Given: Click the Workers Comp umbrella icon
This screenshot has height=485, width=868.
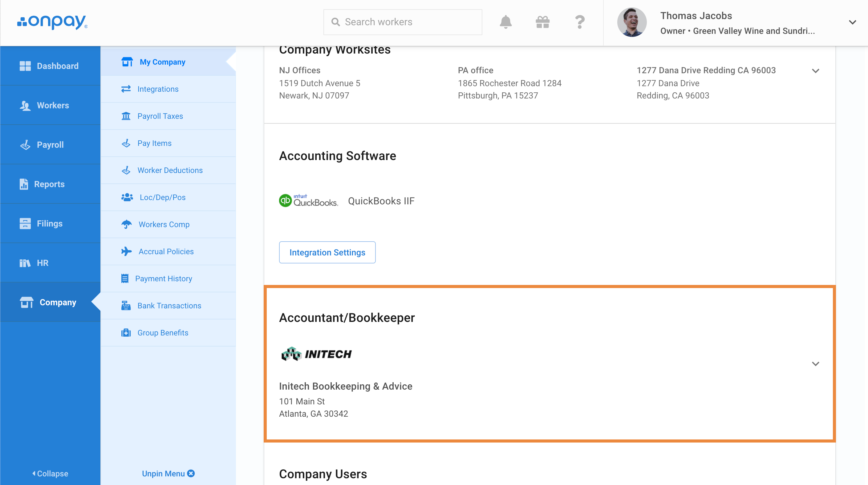Looking at the screenshot, I should 126,224.
